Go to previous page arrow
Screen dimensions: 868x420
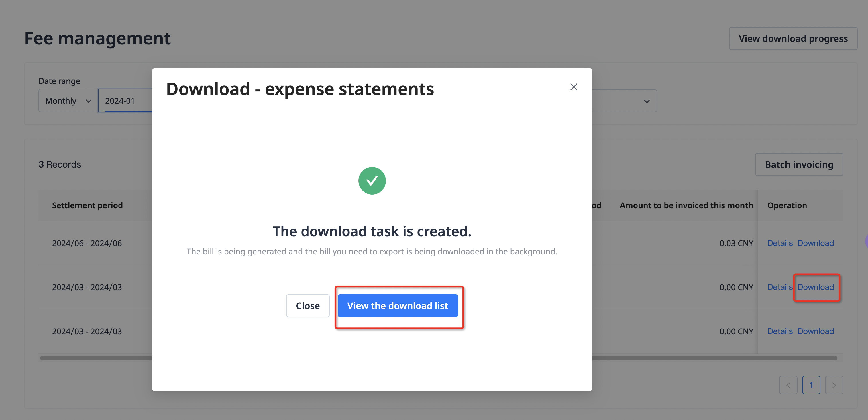[x=788, y=385]
